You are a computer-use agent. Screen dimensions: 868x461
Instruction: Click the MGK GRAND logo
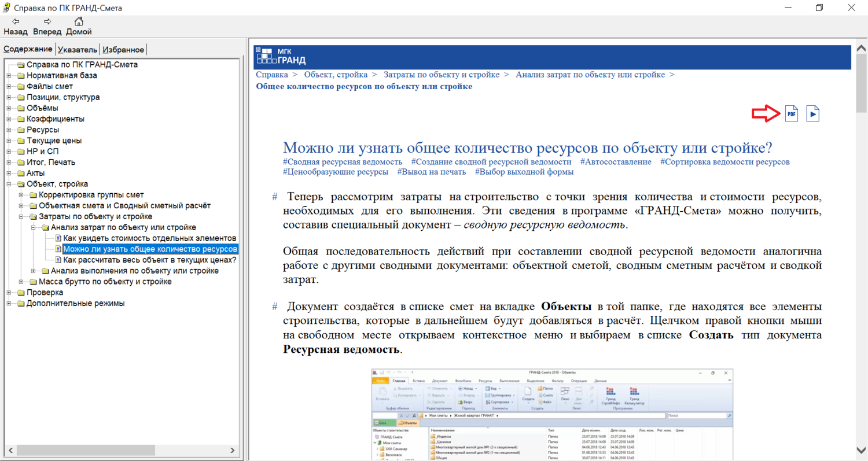[282, 56]
